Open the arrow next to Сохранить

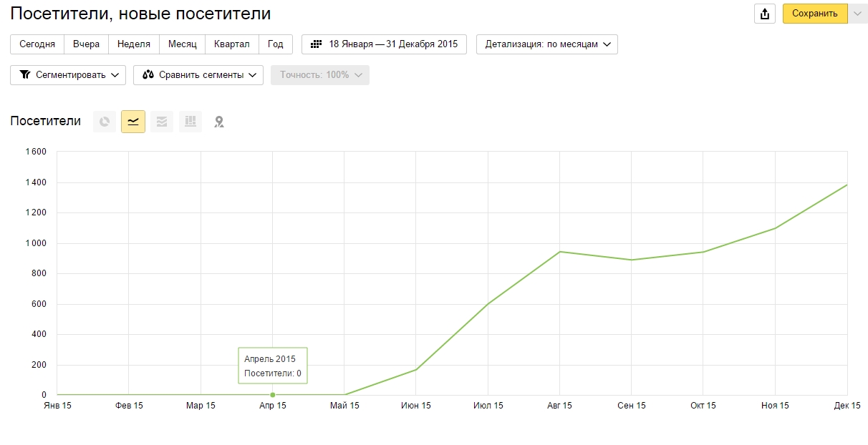click(x=858, y=14)
